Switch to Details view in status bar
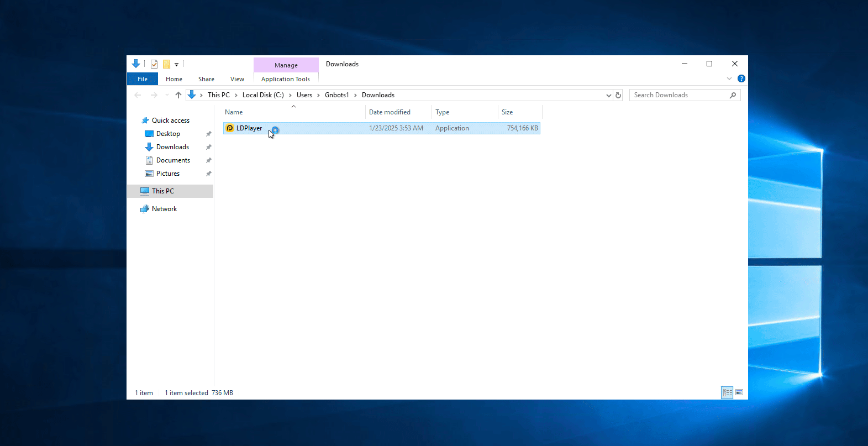 [727, 392]
